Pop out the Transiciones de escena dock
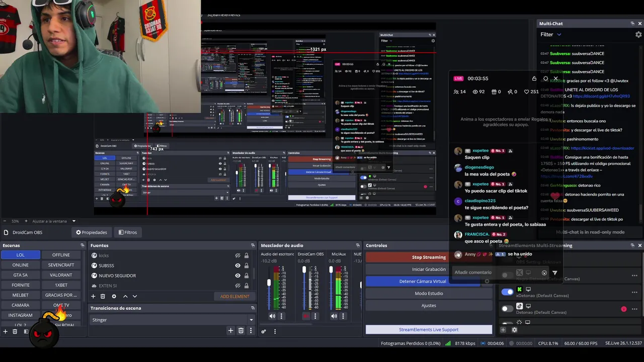The height and width of the screenshot is (362, 644). [x=253, y=308]
